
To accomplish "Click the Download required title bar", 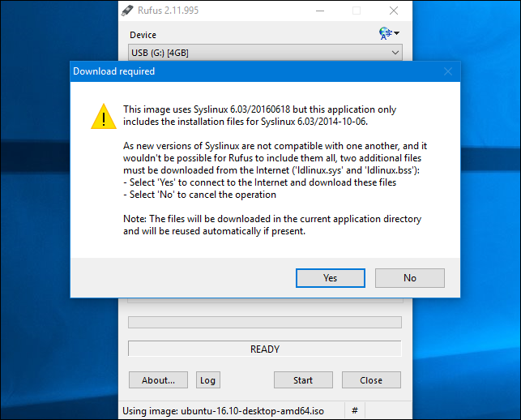I will [x=243, y=71].
